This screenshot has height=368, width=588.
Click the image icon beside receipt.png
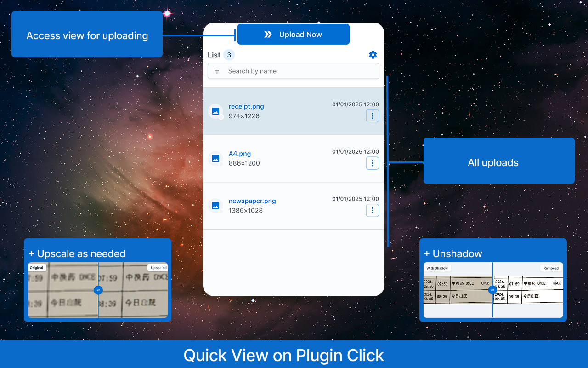coord(215,111)
